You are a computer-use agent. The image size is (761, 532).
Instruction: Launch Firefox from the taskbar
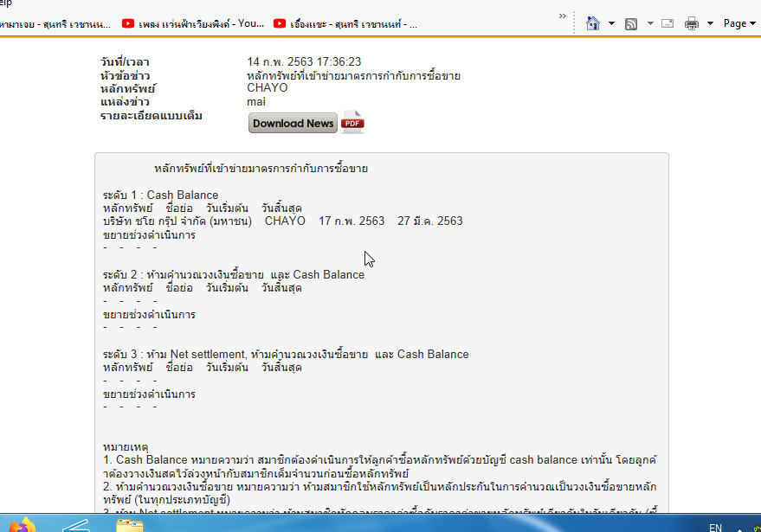click(x=22, y=526)
